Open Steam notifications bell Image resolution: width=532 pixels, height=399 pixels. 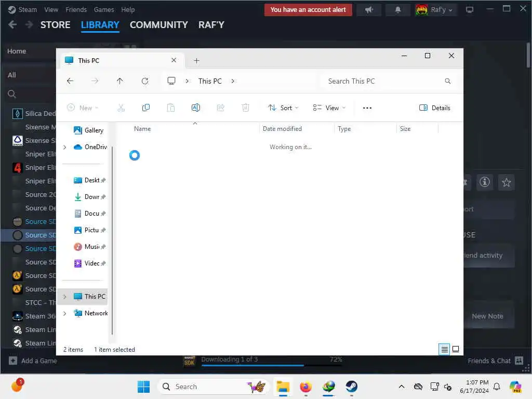pos(398,10)
